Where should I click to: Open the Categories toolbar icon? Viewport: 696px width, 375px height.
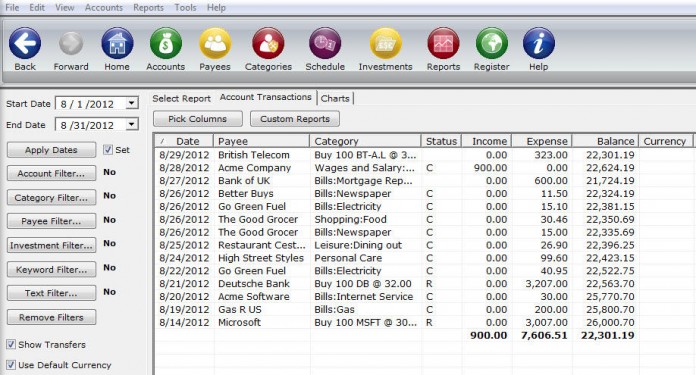(268, 43)
